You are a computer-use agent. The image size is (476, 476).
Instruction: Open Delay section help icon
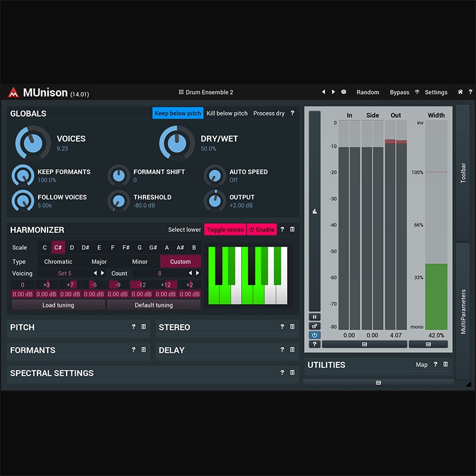click(x=282, y=350)
